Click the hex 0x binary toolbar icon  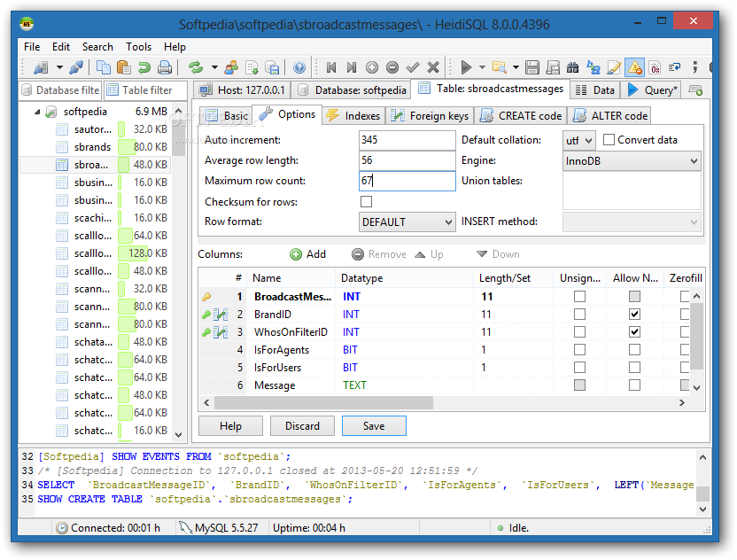point(655,67)
